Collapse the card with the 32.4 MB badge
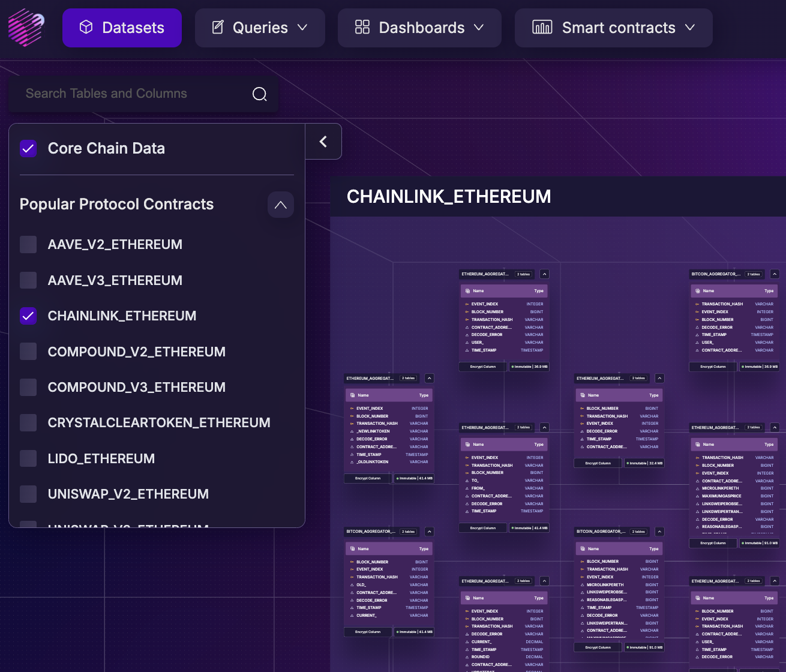Image resolution: width=786 pixels, height=672 pixels. pyautogui.click(x=659, y=379)
